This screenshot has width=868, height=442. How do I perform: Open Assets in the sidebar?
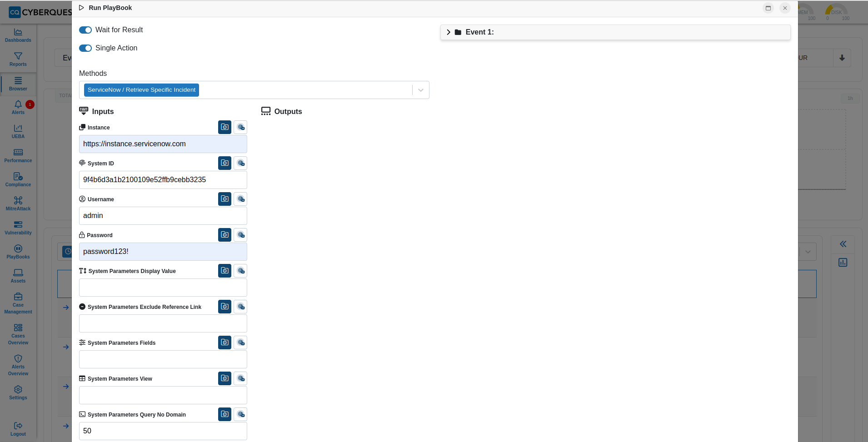coord(18,276)
